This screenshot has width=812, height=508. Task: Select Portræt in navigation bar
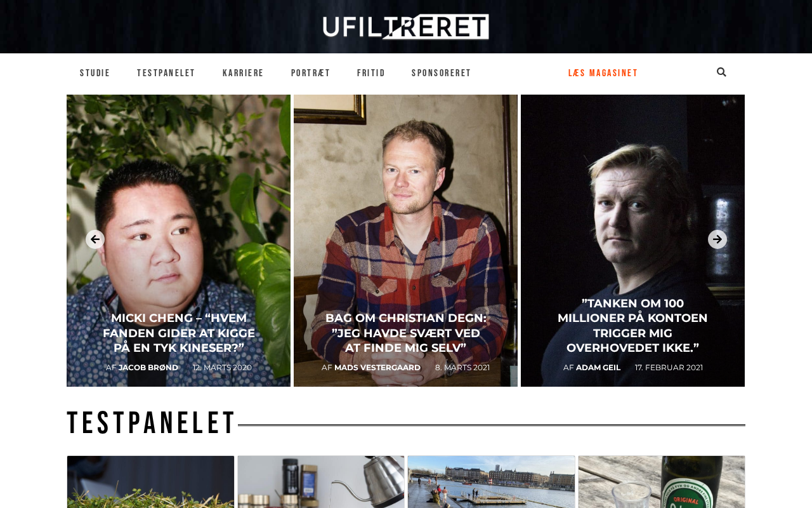(311, 73)
